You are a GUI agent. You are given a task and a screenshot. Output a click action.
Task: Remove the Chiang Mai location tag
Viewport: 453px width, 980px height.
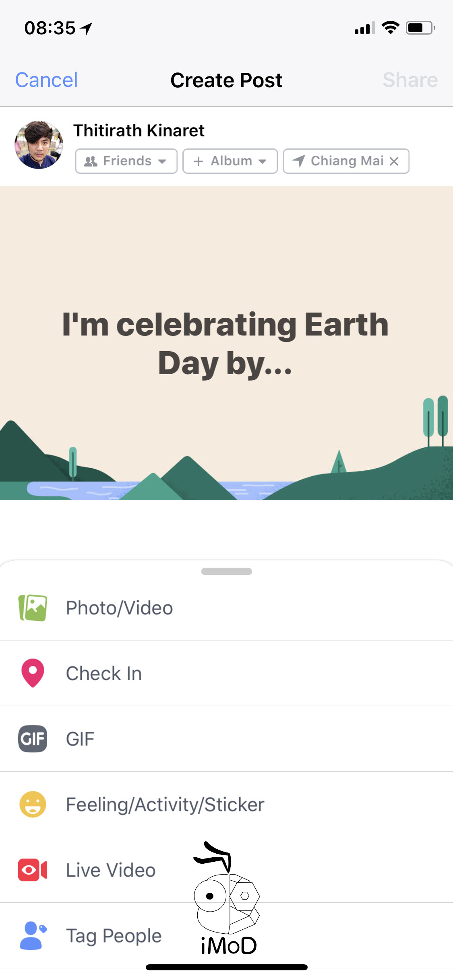394,161
